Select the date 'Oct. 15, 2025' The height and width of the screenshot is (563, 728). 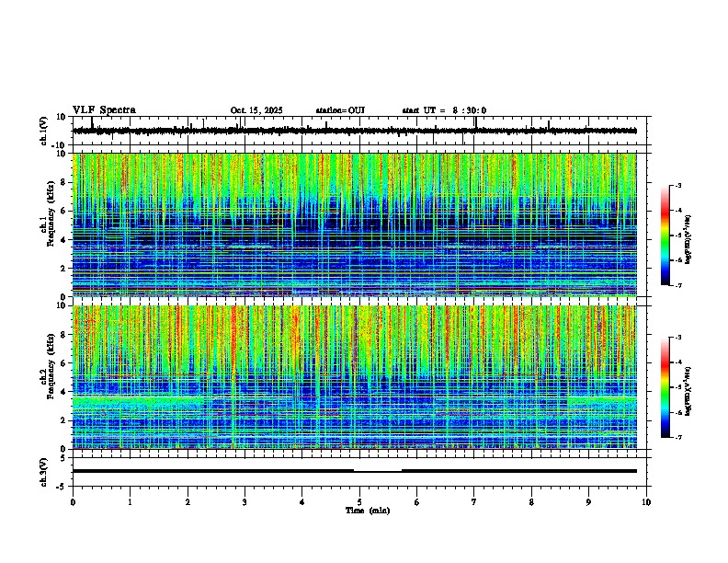(x=256, y=110)
